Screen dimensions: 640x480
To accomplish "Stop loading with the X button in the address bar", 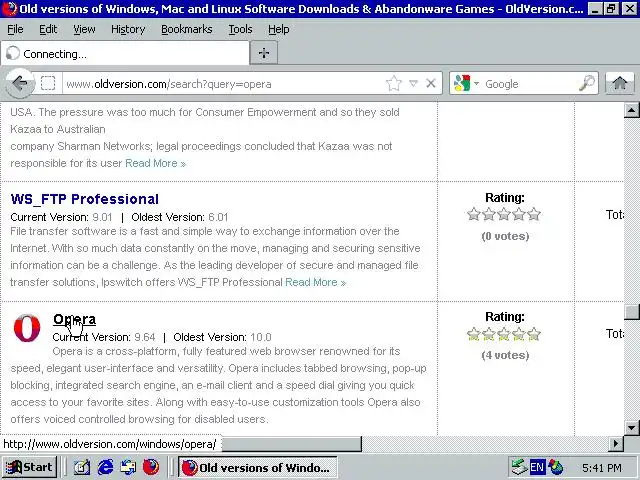I will click(431, 84).
